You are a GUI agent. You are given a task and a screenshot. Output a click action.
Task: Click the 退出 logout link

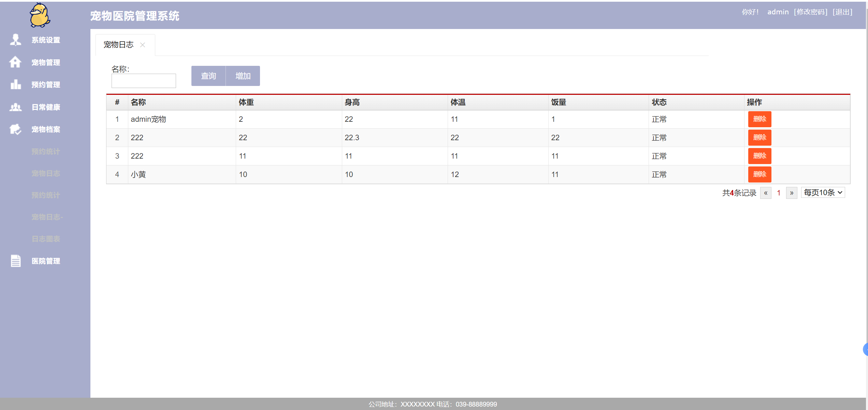[x=842, y=12]
